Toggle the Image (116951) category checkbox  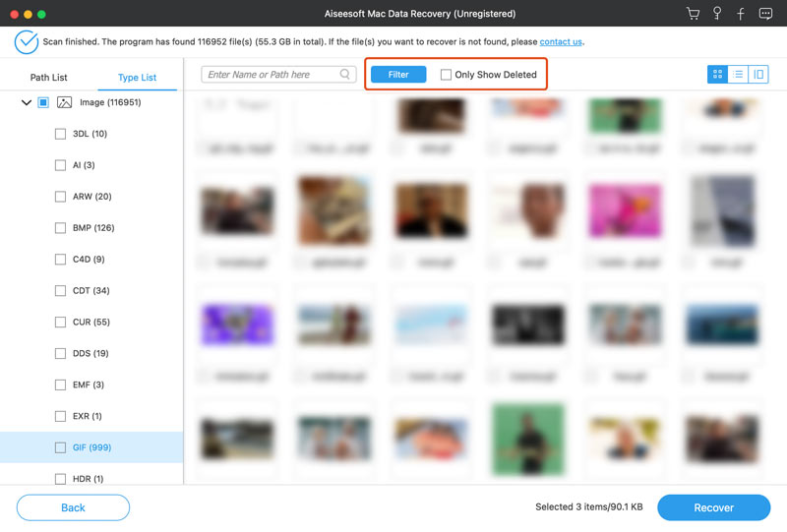(x=43, y=102)
